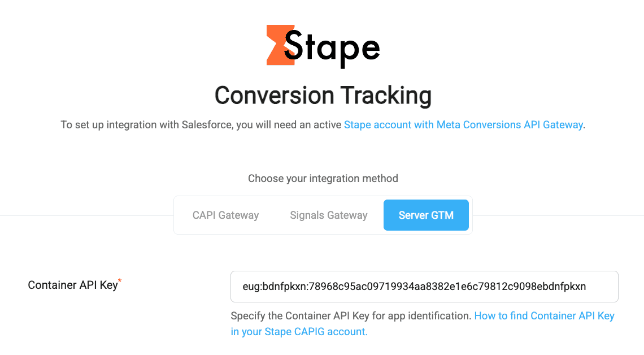Click the orange Stape logo icon
The height and width of the screenshot is (355, 644).
(278, 45)
